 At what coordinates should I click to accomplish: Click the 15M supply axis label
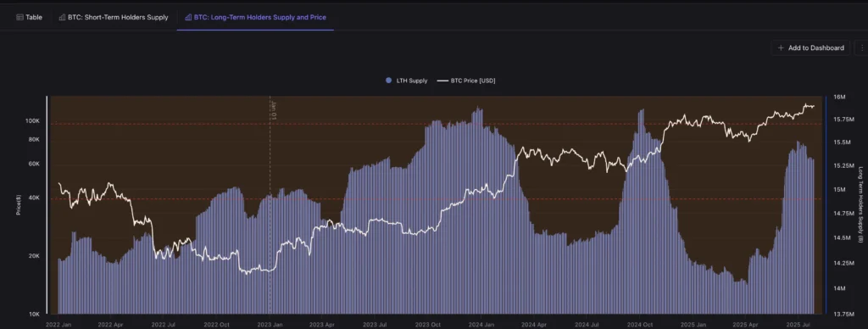839,189
